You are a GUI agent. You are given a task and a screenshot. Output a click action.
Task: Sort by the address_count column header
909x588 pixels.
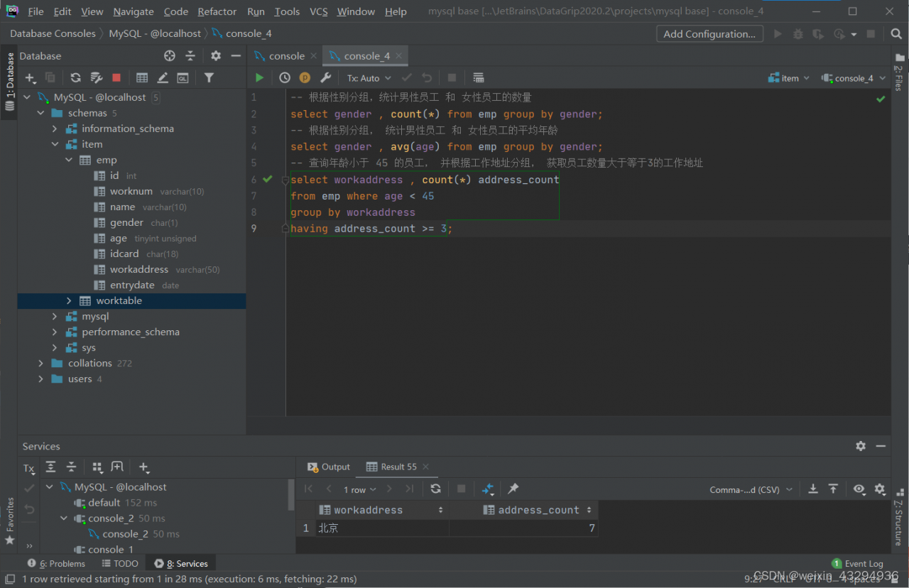pos(538,510)
